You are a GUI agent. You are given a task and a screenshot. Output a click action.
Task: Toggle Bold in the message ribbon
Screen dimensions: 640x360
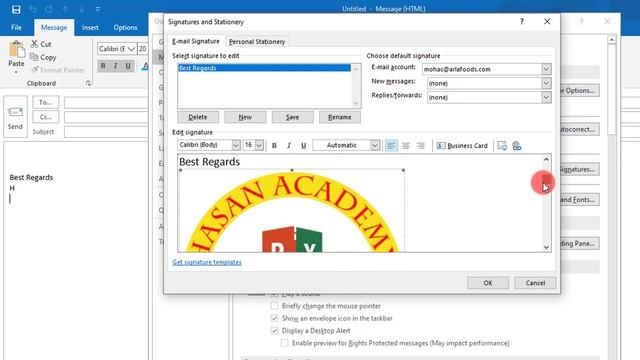point(103,66)
